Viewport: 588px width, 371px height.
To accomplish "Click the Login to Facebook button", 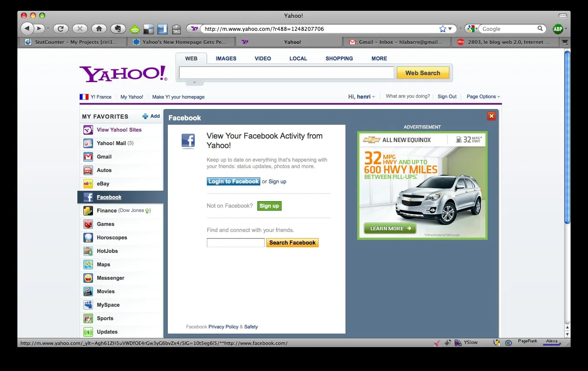I will tap(233, 182).
